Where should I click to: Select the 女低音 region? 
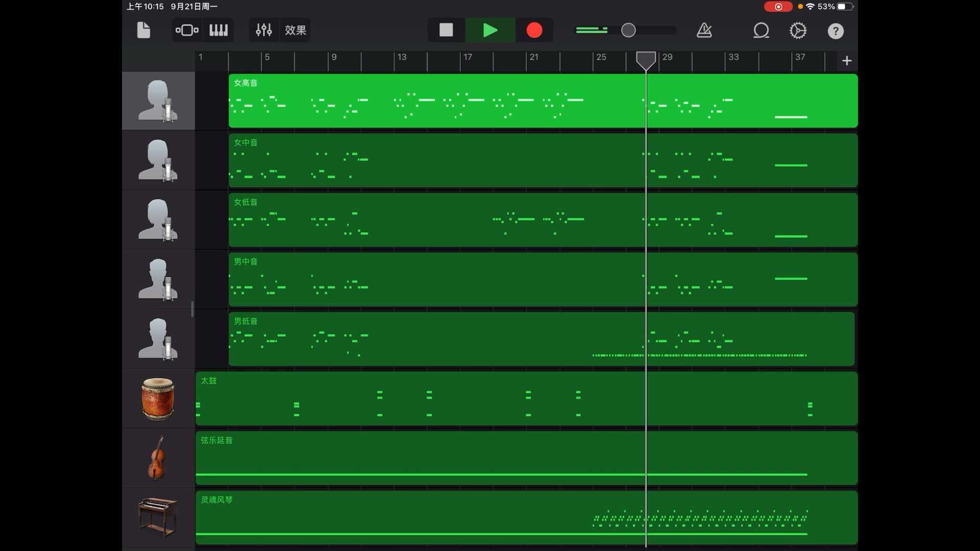pos(543,220)
